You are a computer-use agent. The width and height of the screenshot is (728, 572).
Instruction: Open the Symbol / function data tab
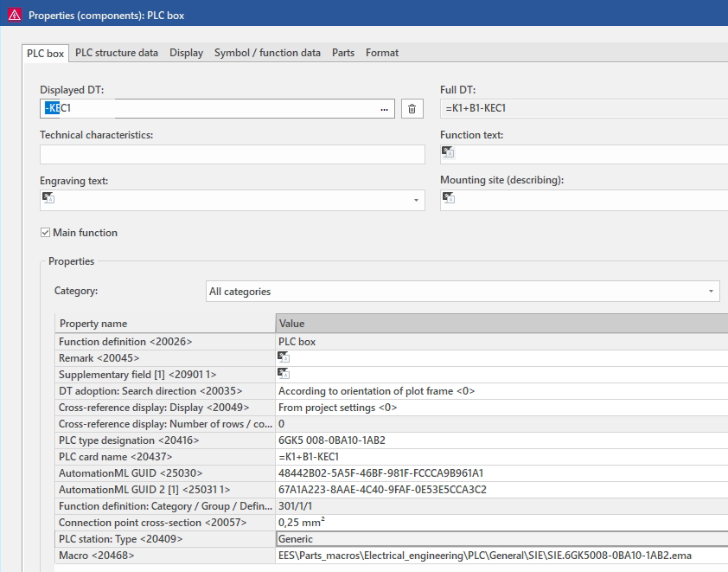tap(267, 53)
